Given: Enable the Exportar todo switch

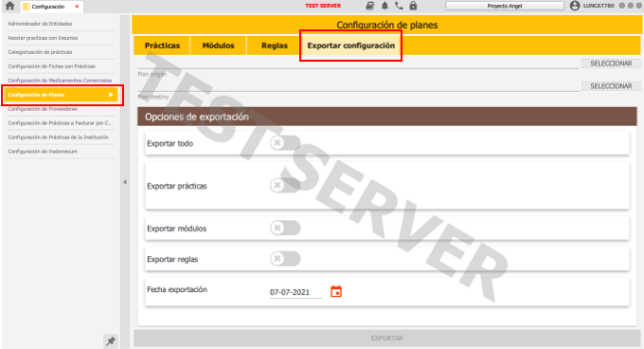Looking at the screenshot, I should [285, 142].
